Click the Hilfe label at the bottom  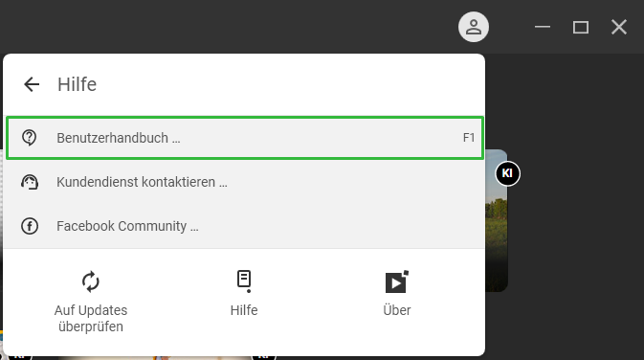[244, 310]
